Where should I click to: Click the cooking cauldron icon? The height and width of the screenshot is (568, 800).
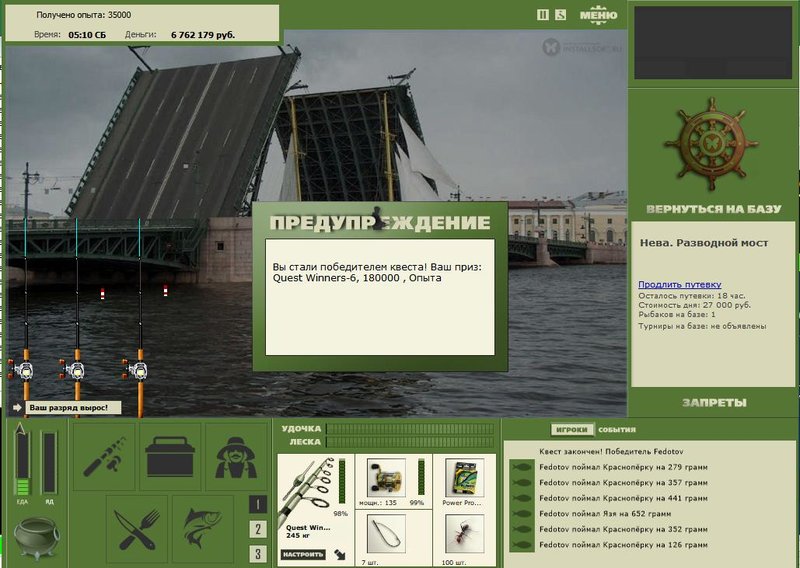36,537
